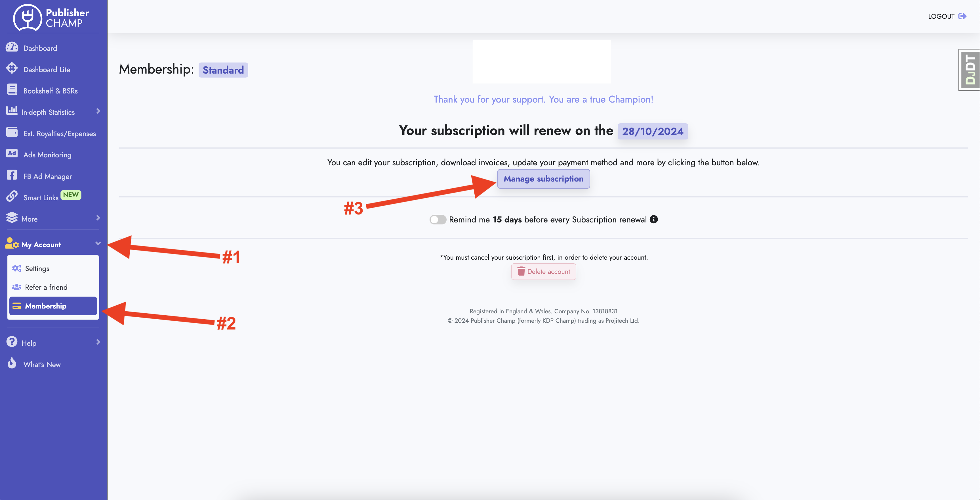Click the Delete account button

click(544, 271)
